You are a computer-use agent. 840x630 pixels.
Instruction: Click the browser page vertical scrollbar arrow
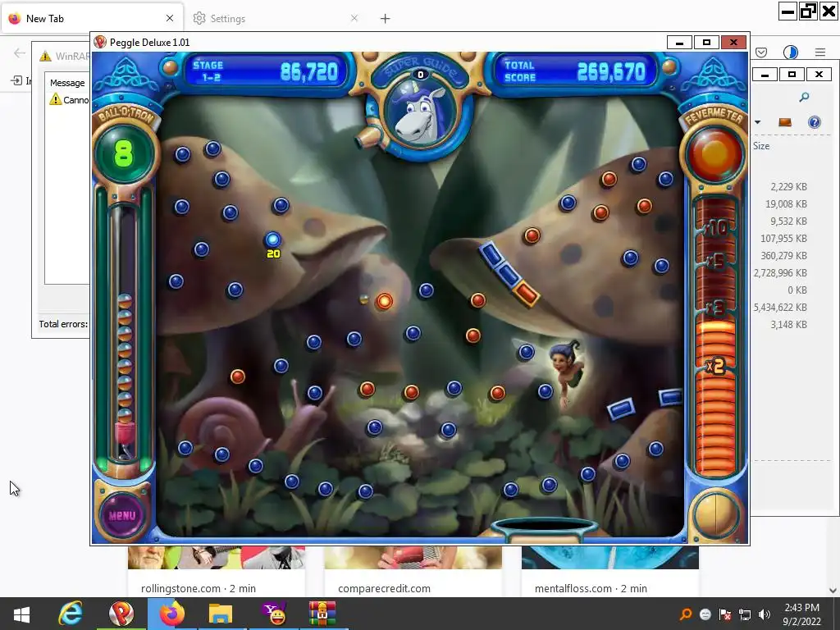(833, 591)
